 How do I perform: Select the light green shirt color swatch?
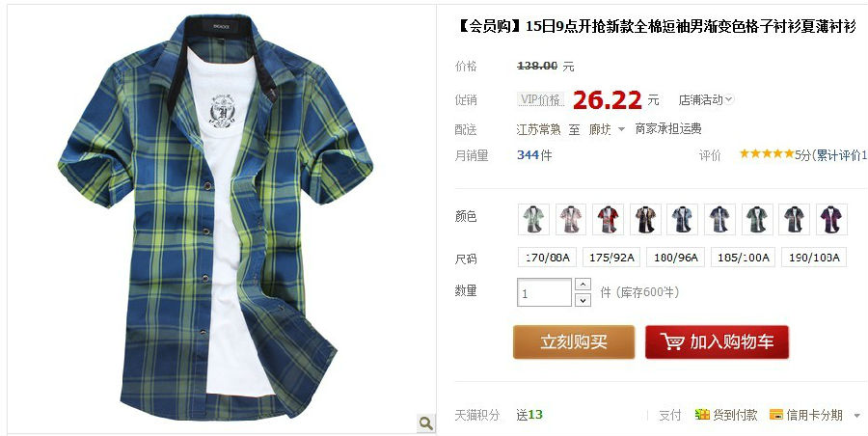pyautogui.click(x=533, y=219)
